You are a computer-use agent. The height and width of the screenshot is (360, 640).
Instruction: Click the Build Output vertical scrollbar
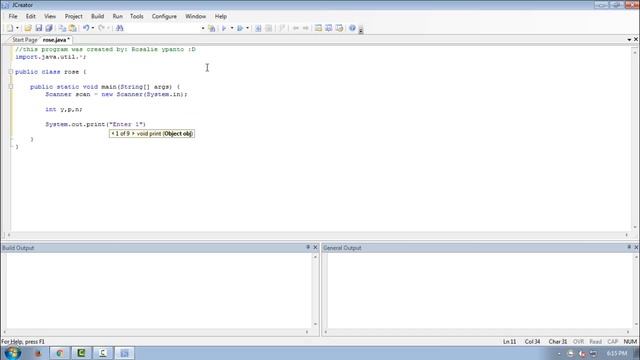click(x=315, y=290)
